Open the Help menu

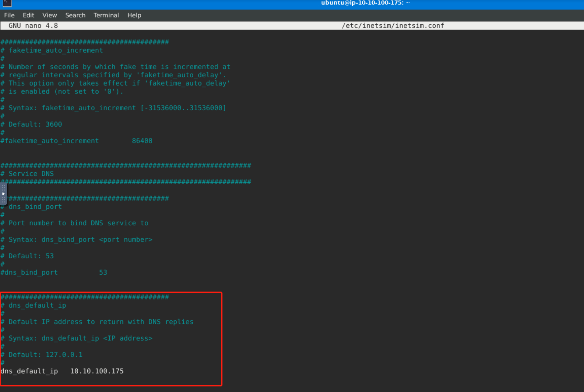pyautogui.click(x=134, y=15)
